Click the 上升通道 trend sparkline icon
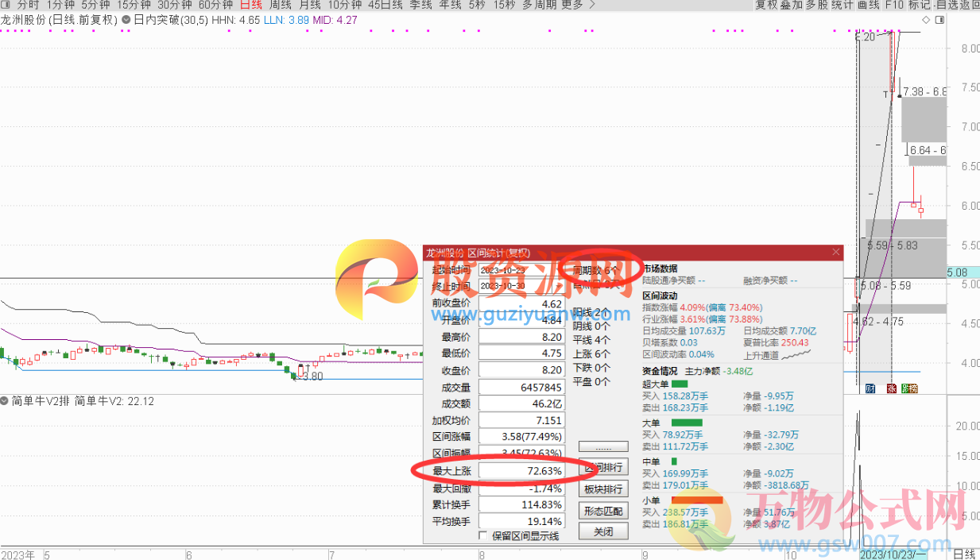This screenshot has height=560, width=980. coord(797,354)
